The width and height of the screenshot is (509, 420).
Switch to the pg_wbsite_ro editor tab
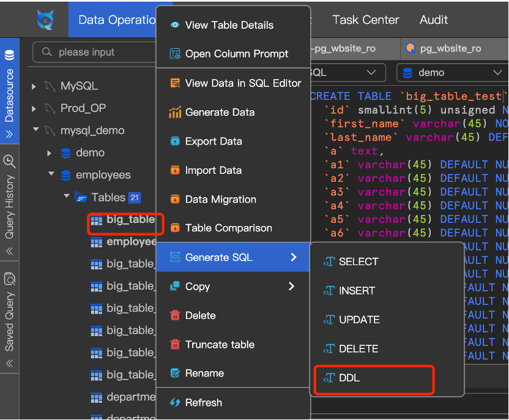450,48
